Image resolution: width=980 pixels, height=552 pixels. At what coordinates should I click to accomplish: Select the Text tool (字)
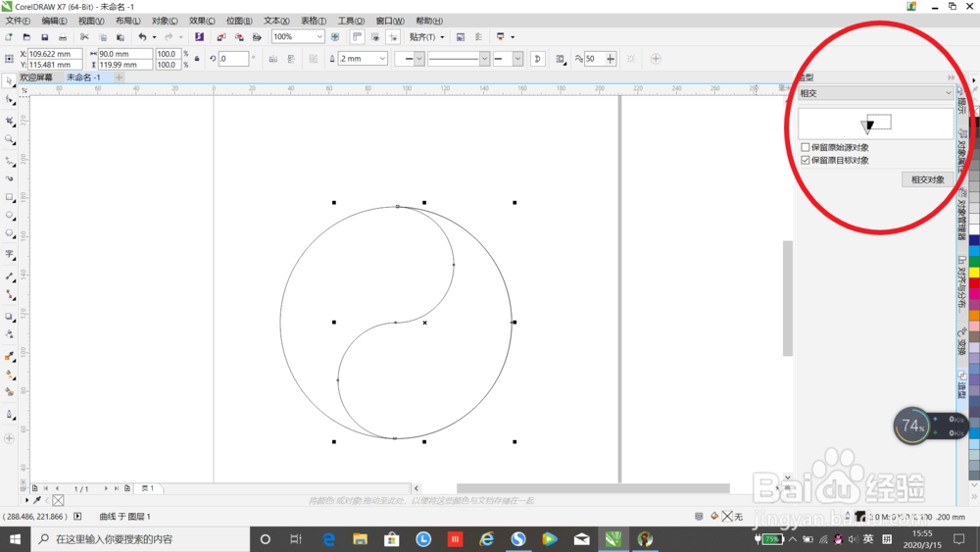pos(9,254)
